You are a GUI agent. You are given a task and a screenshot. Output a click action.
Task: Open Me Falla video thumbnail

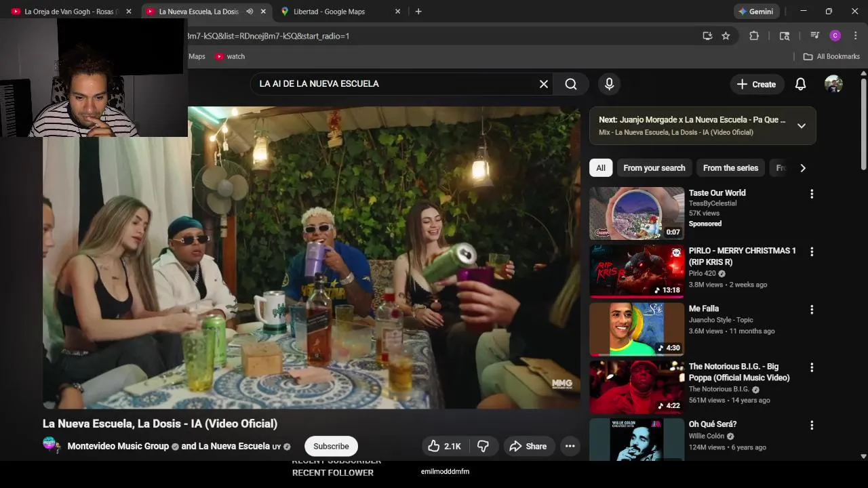point(637,329)
